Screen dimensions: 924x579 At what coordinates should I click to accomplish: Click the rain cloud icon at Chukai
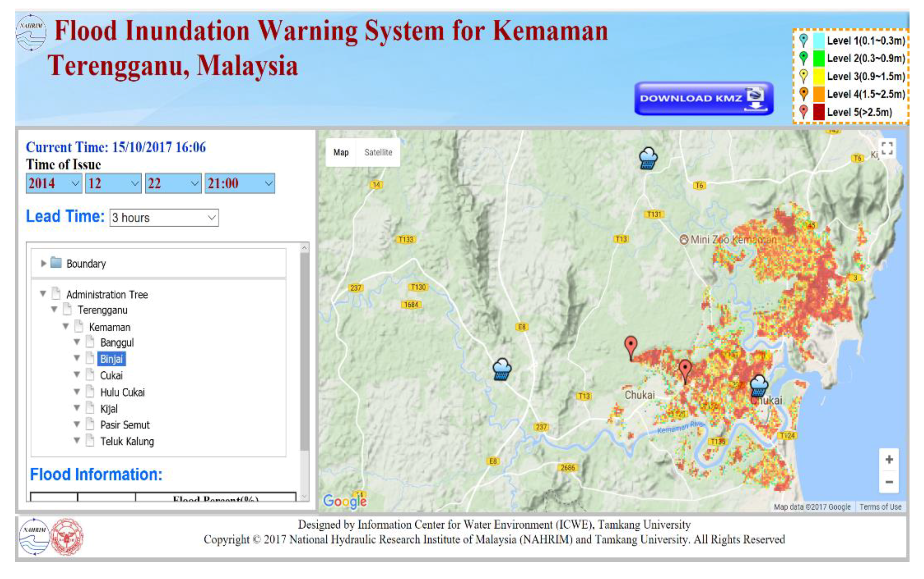coord(758,386)
